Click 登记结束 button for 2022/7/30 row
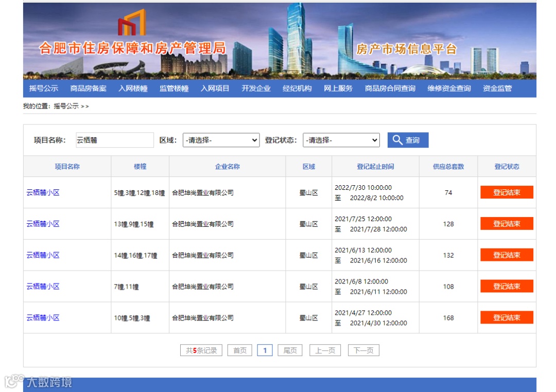Image resolution: width=556 pixels, height=392 pixels. tap(507, 192)
